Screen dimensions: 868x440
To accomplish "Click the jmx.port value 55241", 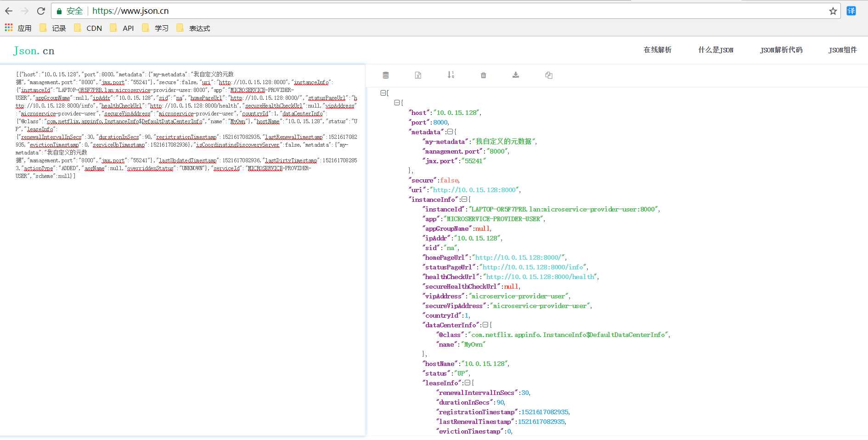I will click(473, 161).
